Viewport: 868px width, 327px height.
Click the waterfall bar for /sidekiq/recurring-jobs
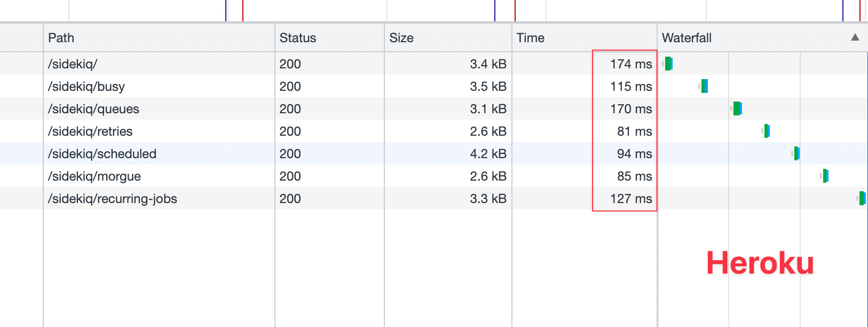[862, 198]
